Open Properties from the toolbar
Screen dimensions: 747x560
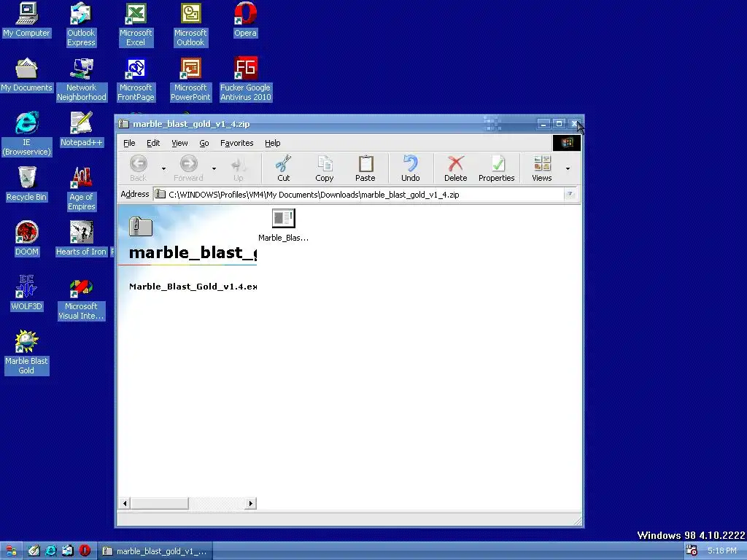496,168
